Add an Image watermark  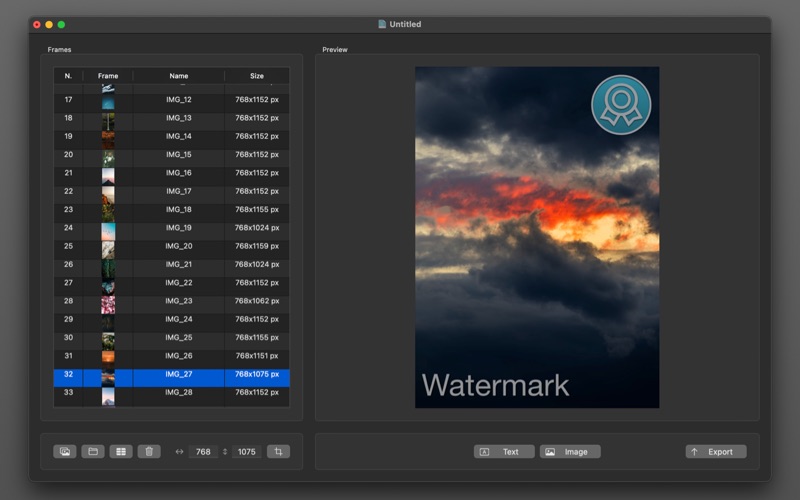570,452
